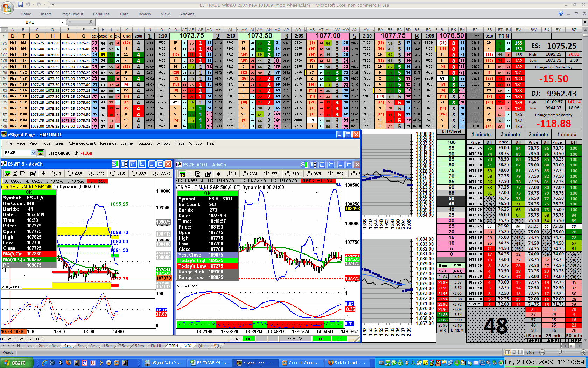Switch to the TRIN worksheet tab
This screenshot has height=368, width=588.
pos(174,346)
